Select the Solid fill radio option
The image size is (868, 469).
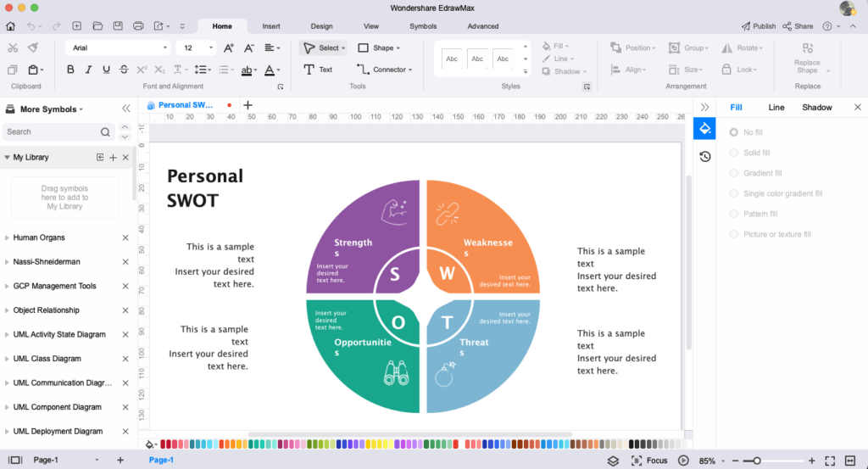tap(734, 153)
